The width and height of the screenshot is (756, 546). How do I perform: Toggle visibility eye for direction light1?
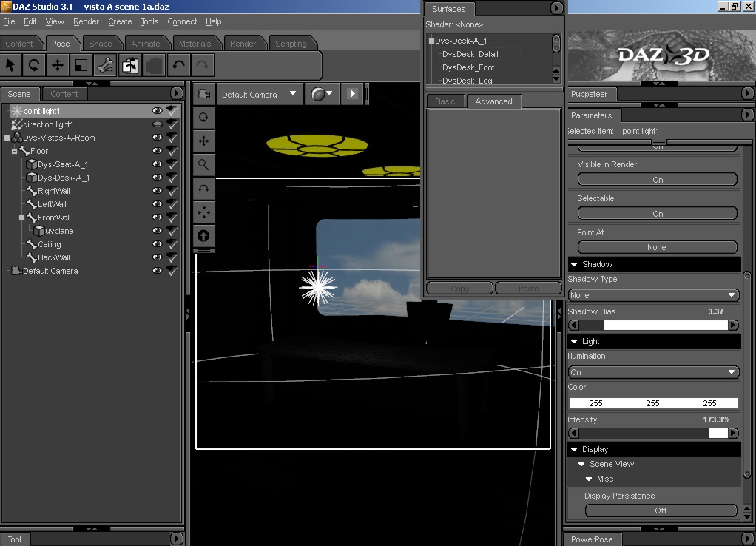[157, 124]
